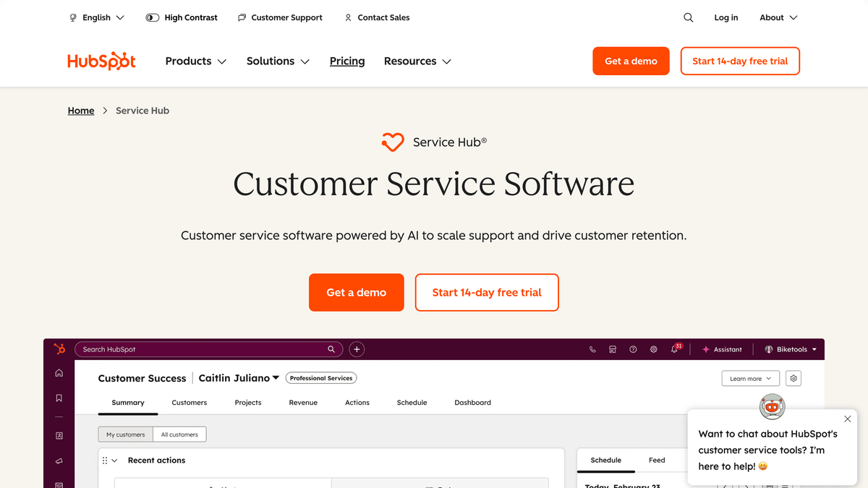This screenshot has height=488, width=868.
Task: Click the Service Hub breadcrumb text
Action: point(142,111)
